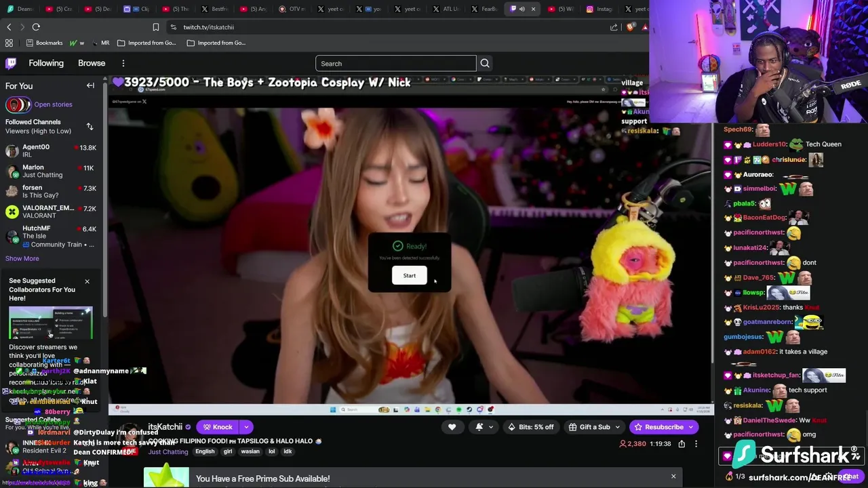The image size is (868, 488).
Task: Open stories link in sidebar
Action: pos(53,104)
